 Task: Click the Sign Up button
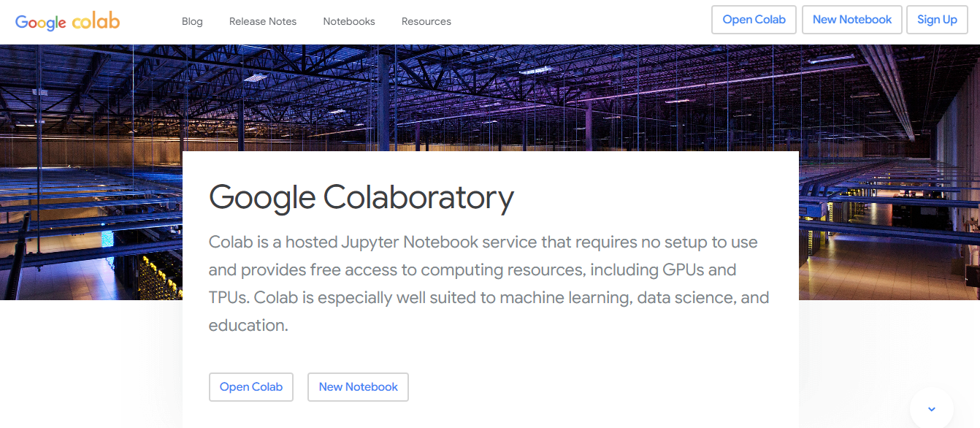[937, 20]
